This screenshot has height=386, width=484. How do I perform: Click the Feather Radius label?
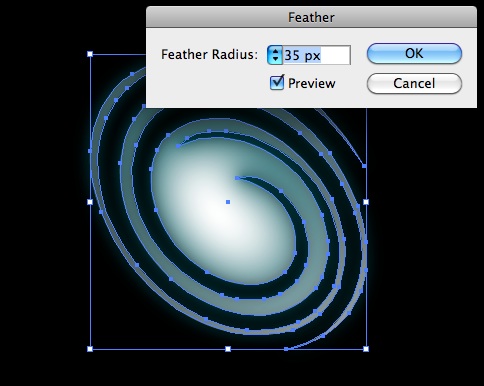click(209, 54)
